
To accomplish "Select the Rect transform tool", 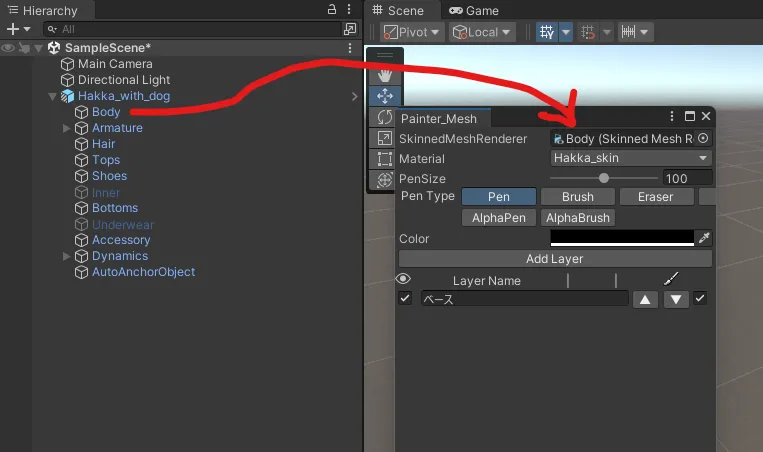I will (384, 159).
